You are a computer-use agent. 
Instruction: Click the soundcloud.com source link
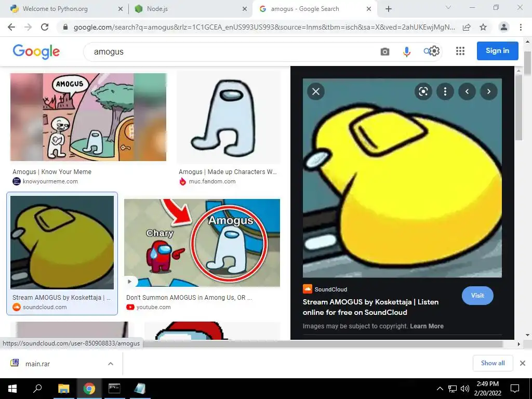click(x=45, y=307)
